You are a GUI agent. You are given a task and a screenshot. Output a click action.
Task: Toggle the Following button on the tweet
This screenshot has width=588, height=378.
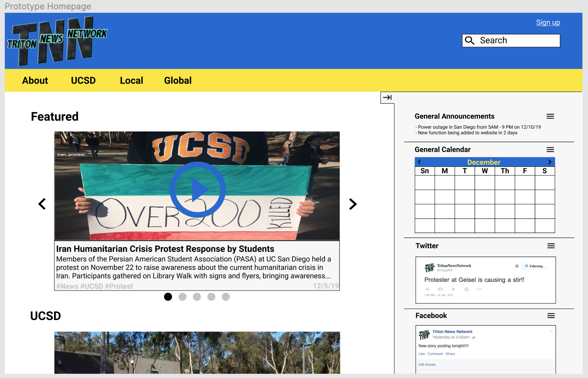pyautogui.click(x=534, y=266)
